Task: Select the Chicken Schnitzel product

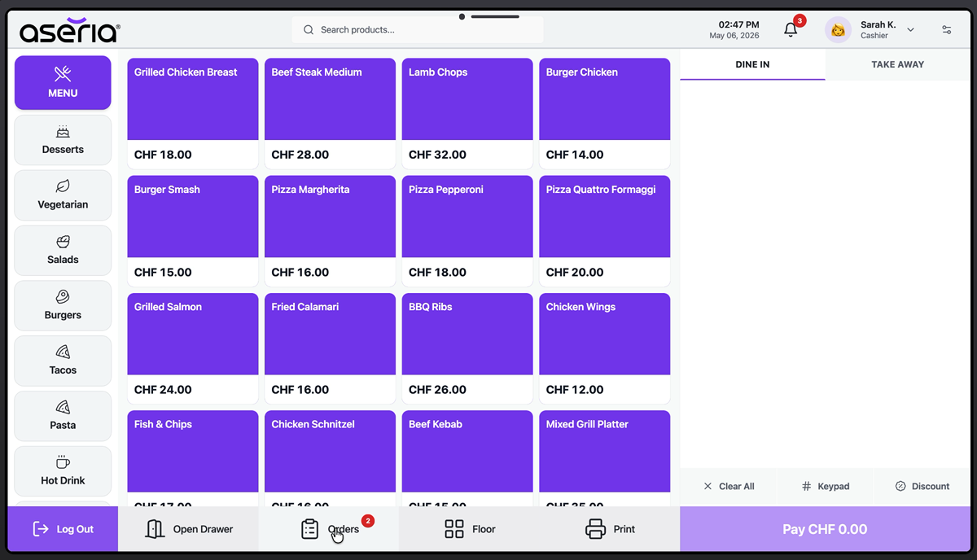Action: click(x=331, y=458)
